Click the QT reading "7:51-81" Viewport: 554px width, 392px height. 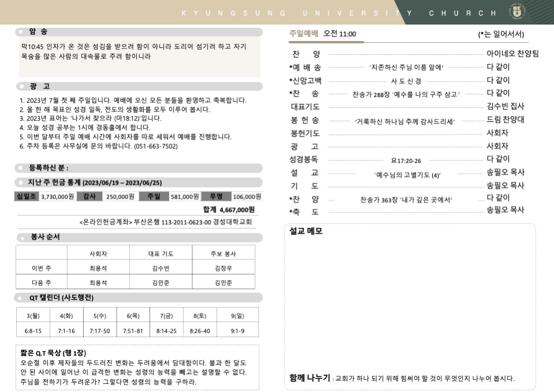tap(133, 331)
